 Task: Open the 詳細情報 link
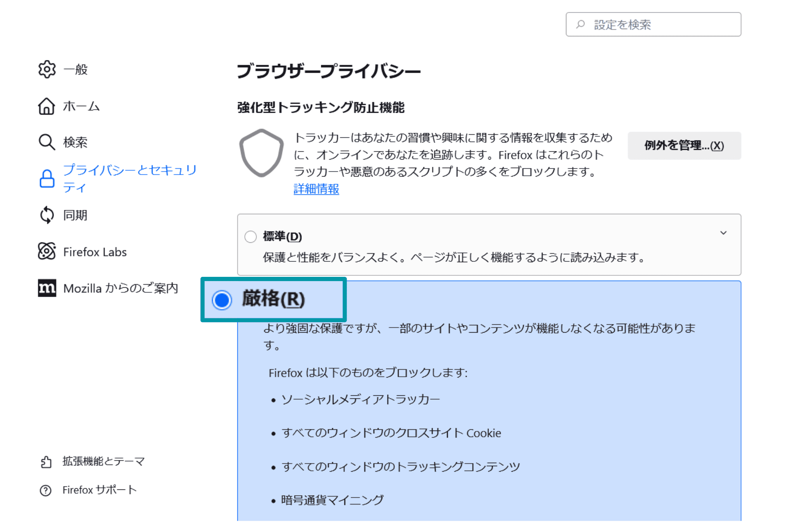point(316,189)
